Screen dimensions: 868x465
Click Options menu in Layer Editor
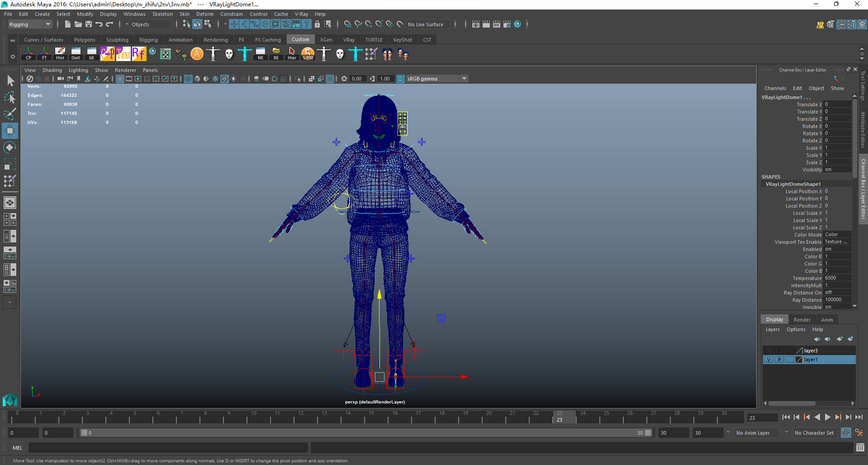tap(796, 329)
